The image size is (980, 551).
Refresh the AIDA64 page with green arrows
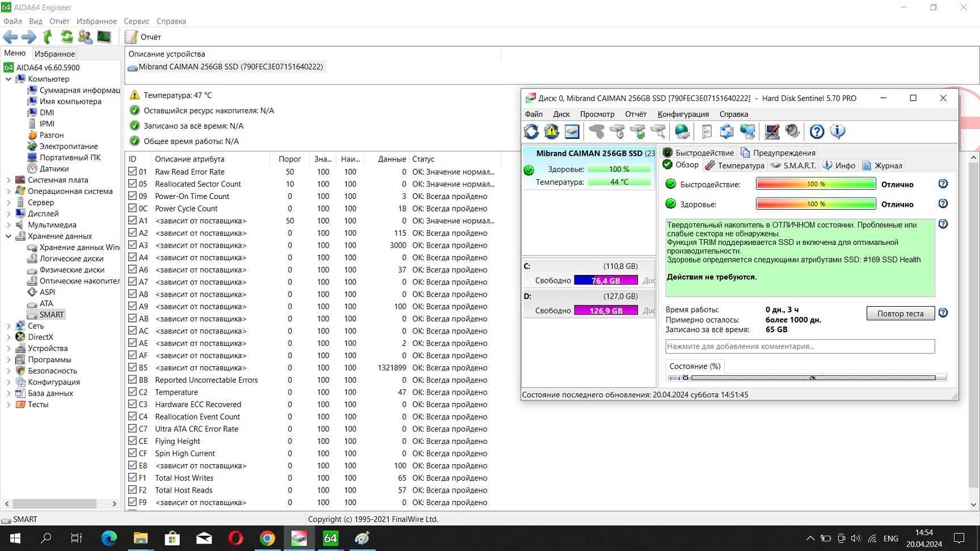click(x=67, y=37)
